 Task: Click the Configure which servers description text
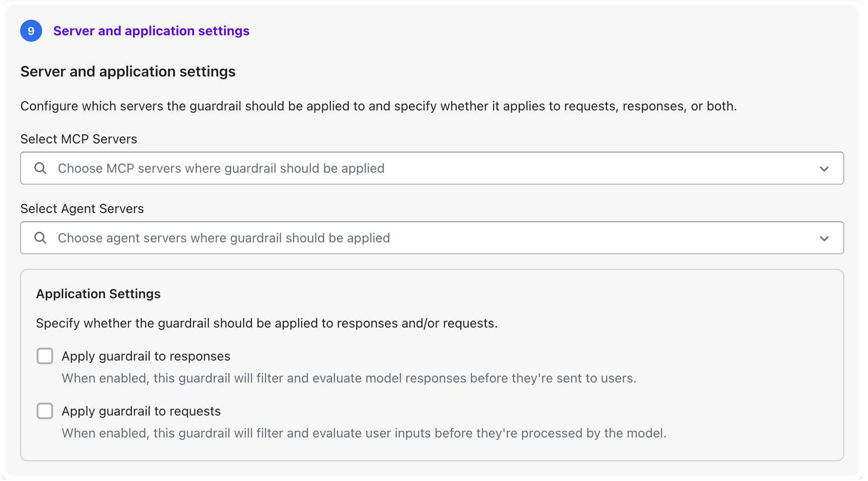(x=378, y=106)
